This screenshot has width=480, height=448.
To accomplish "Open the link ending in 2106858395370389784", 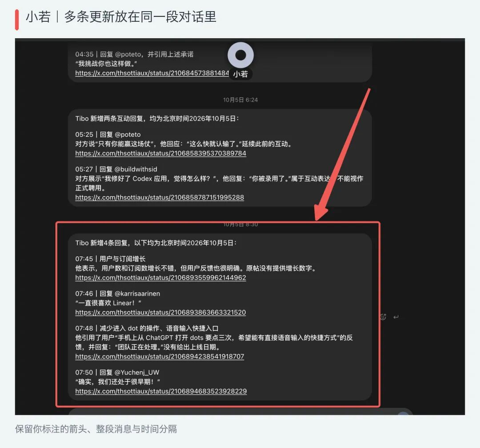I will click(161, 153).
